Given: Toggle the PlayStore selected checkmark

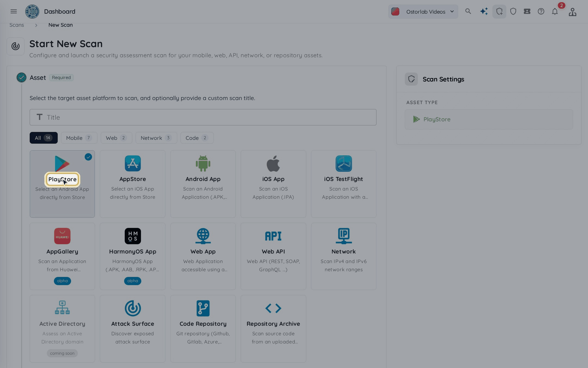Looking at the screenshot, I should pos(88,157).
